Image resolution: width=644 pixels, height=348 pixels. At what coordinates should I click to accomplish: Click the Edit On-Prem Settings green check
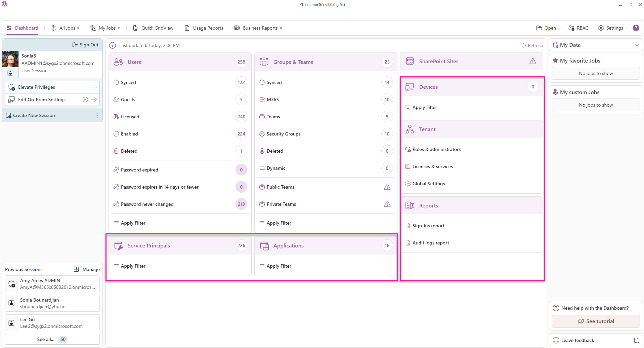coord(85,100)
